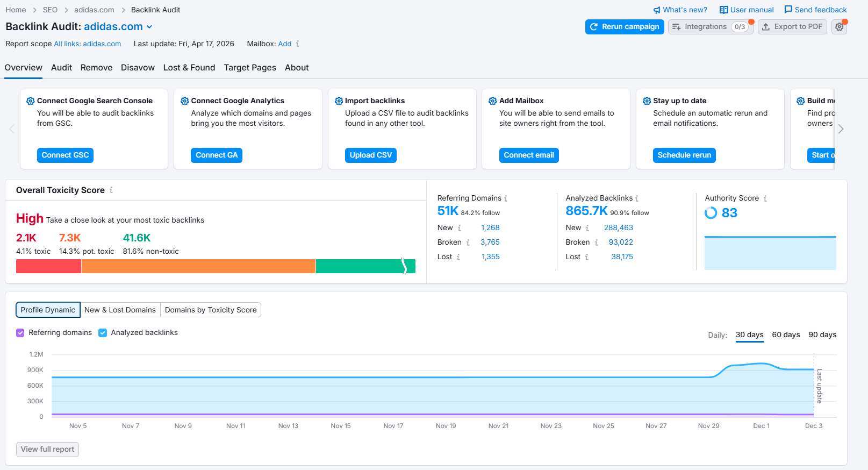Image resolution: width=868 pixels, height=470 pixels.
Task: Click the Analyzed Backlinks info icon
Action: (x=637, y=198)
